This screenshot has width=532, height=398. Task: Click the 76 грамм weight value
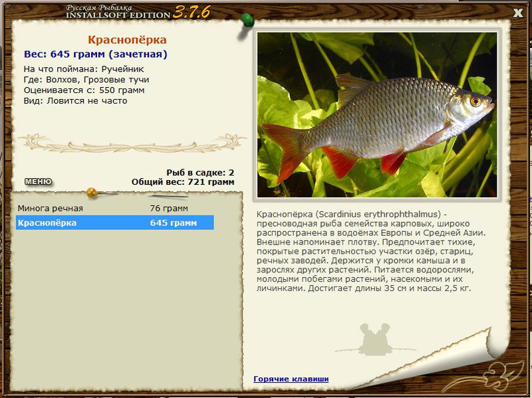[169, 208]
